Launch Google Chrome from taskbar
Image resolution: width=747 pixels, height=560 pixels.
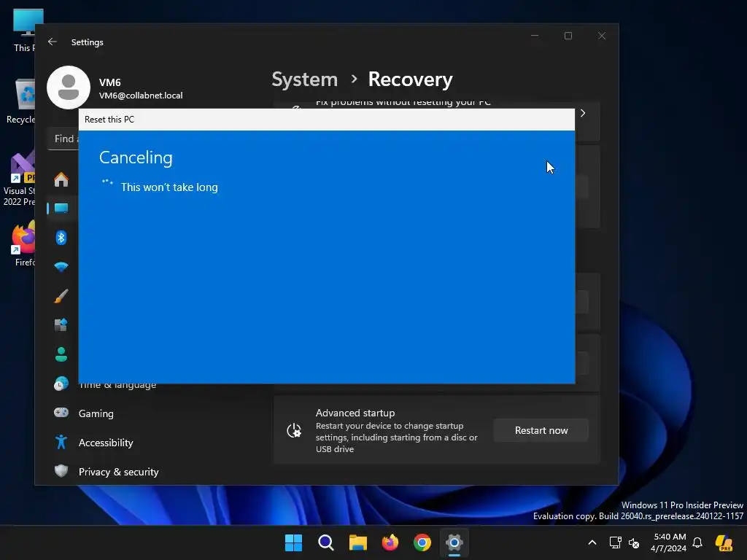pyautogui.click(x=422, y=542)
